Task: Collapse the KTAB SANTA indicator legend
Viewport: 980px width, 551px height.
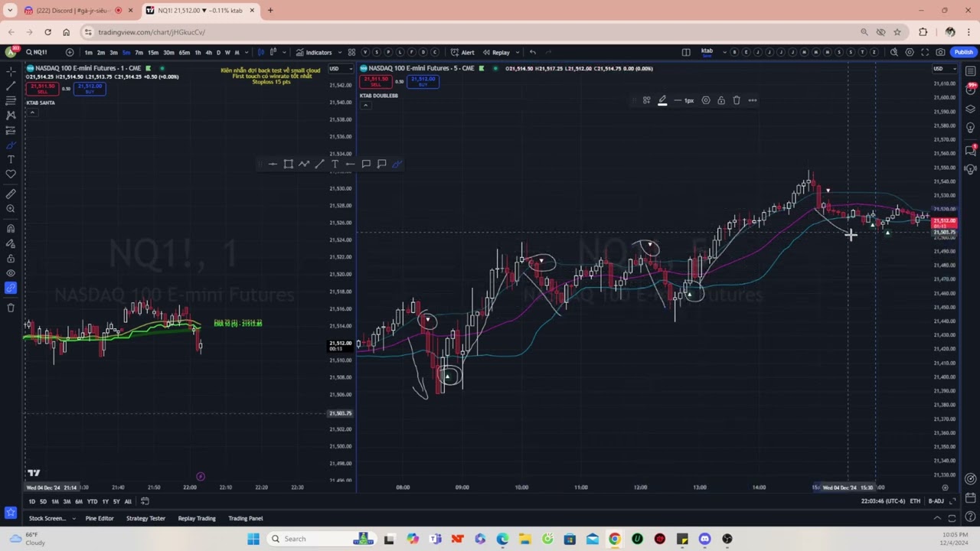Action: coord(32,112)
